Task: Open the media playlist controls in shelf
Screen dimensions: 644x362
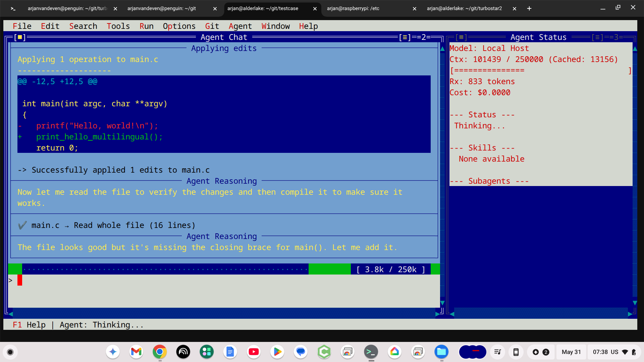Action: pyautogui.click(x=498, y=352)
